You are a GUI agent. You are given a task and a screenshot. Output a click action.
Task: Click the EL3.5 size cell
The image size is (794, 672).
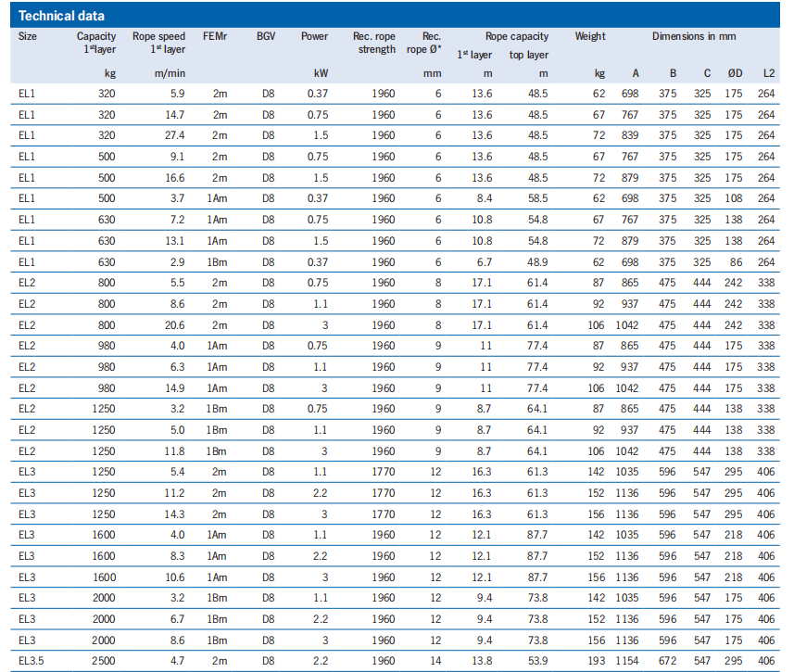pos(32,660)
